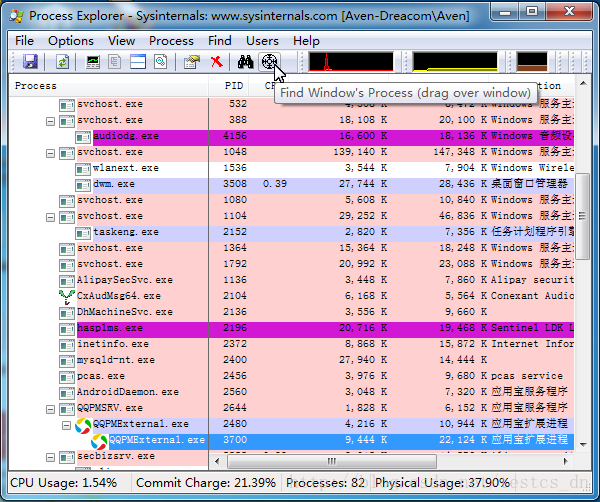Click the icon of QQPMExternal.exe PID 3700

(99, 442)
